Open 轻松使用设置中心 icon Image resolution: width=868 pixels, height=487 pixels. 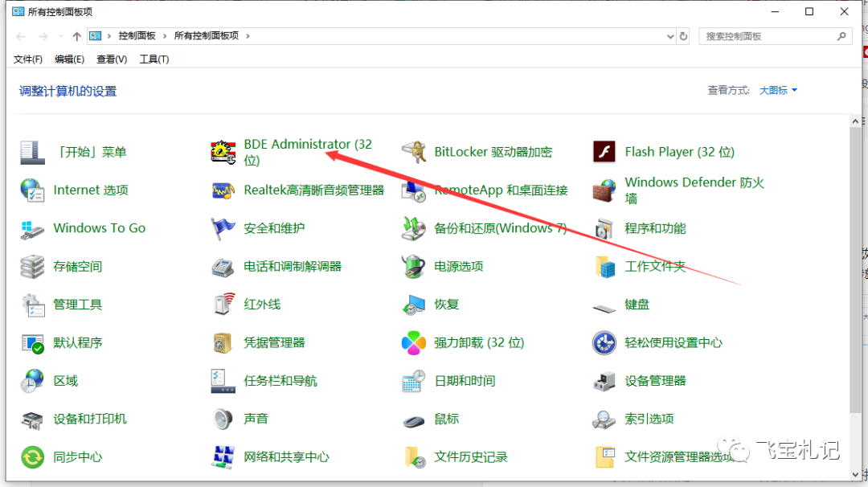pyautogui.click(x=604, y=343)
